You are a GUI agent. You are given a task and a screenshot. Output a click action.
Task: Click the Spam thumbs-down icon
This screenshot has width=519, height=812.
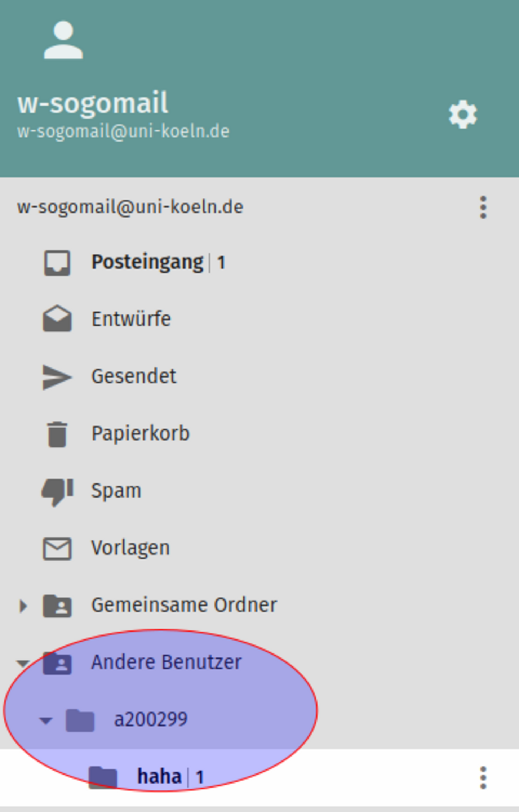point(57,492)
